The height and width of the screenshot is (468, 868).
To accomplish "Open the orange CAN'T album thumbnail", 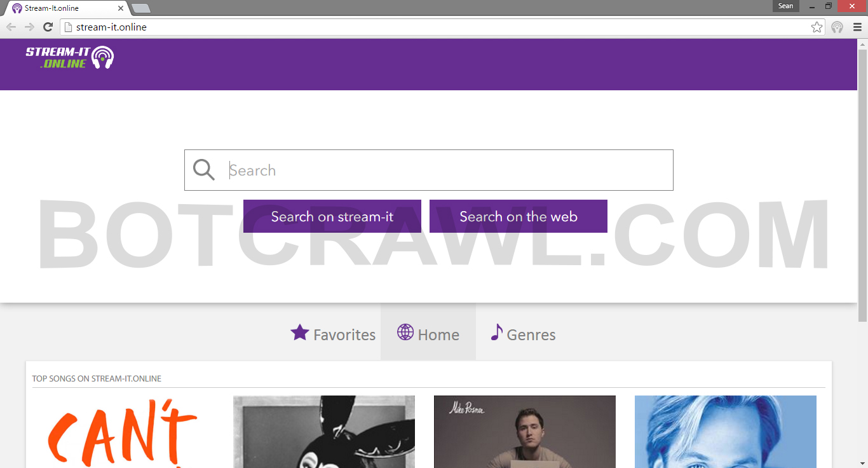I will (123, 432).
